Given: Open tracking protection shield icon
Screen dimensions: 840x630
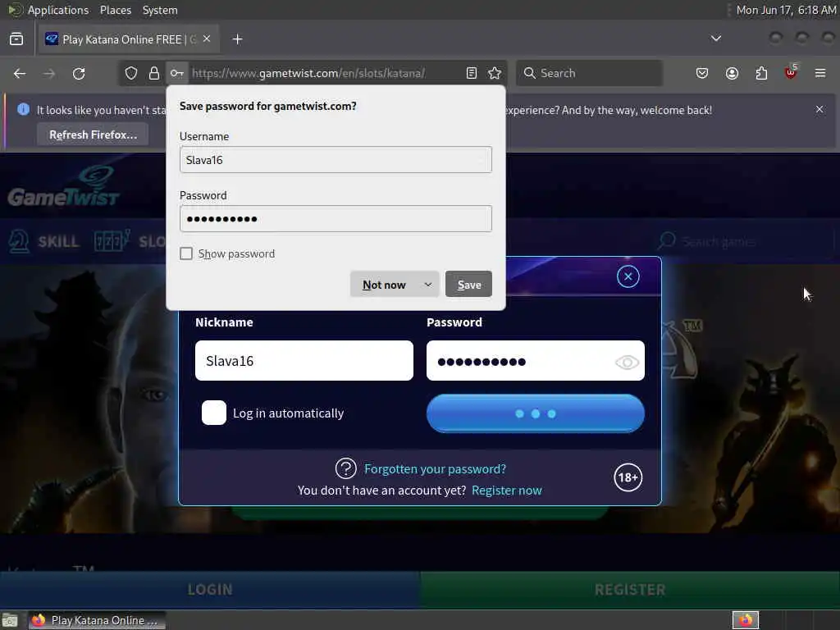Looking at the screenshot, I should click(x=131, y=73).
